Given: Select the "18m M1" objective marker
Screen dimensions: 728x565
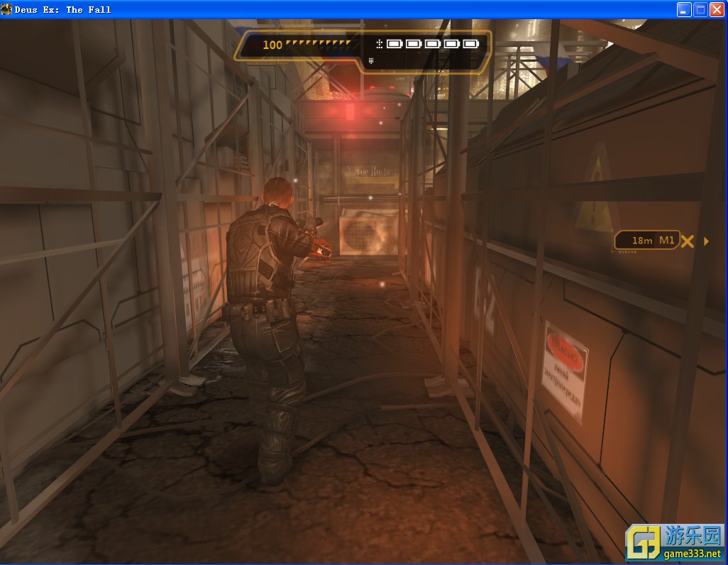Looking at the screenshot, I should [x=647, y=240].
